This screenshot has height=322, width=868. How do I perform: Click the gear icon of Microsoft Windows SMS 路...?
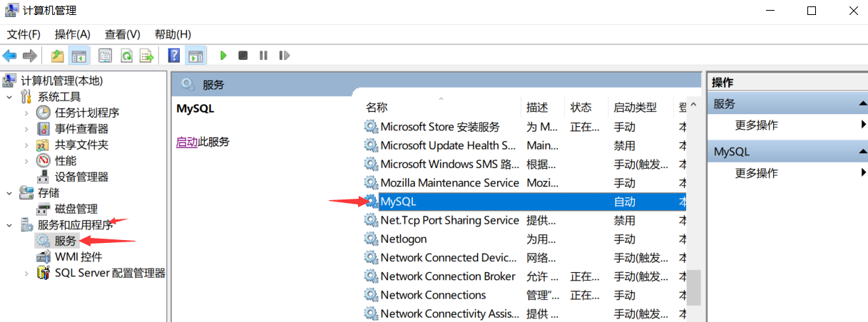pyautogui.click(x=371, y=164)
